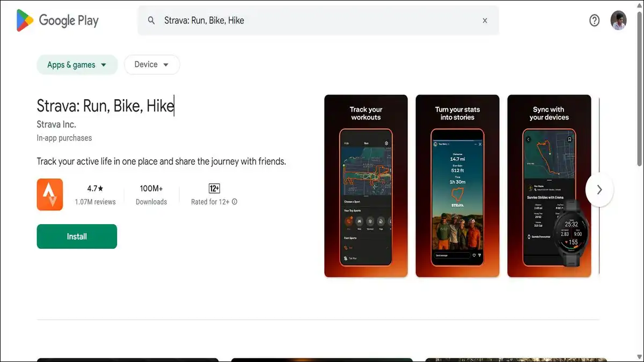Click the app description tagline text

point(161,161)
